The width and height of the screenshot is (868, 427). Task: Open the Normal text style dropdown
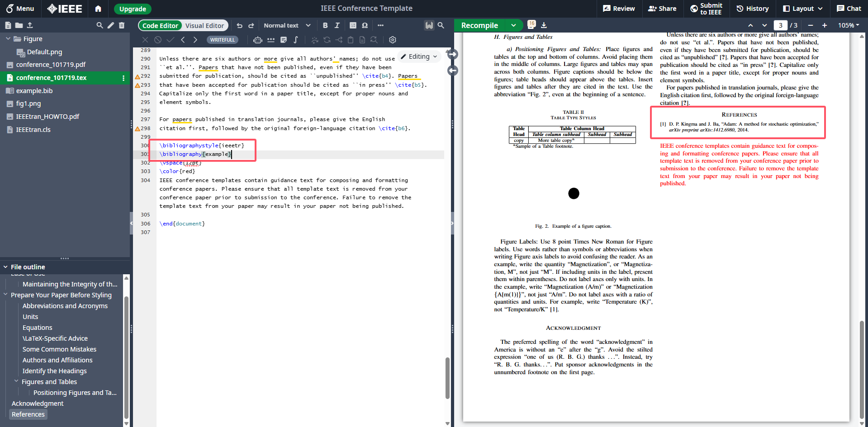pos(287,25)
